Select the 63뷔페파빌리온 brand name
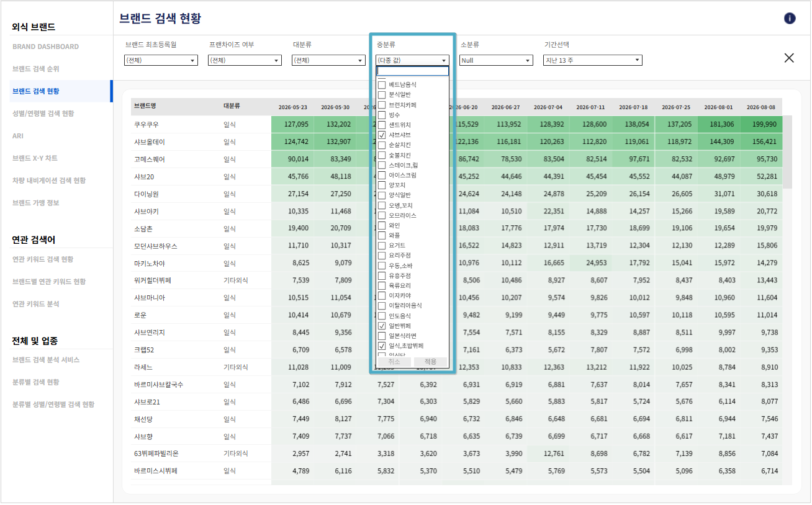The image size is (812, 505). click(156, 454)
